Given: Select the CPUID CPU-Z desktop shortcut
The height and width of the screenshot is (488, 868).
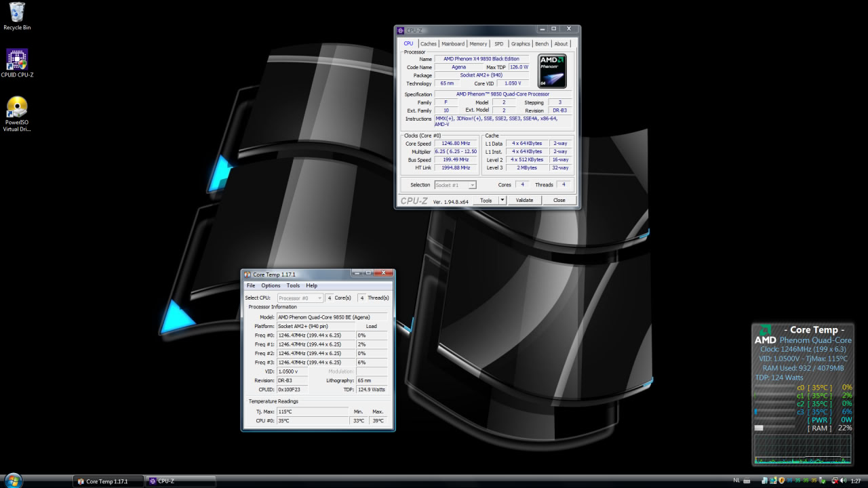Looking at the screenshot, I should click(17, 63).
